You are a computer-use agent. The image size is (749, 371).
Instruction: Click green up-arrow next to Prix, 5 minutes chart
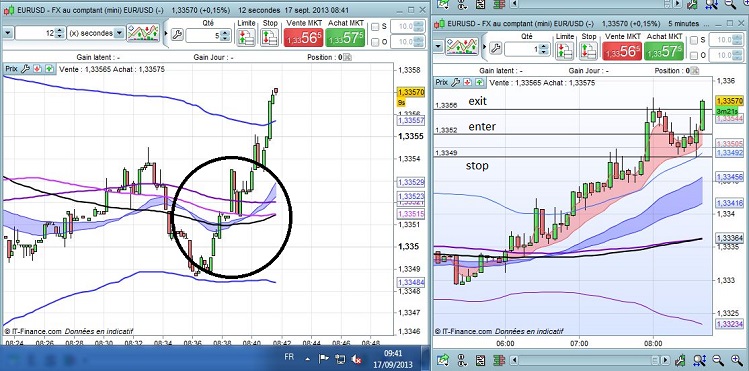pos(480,83)
